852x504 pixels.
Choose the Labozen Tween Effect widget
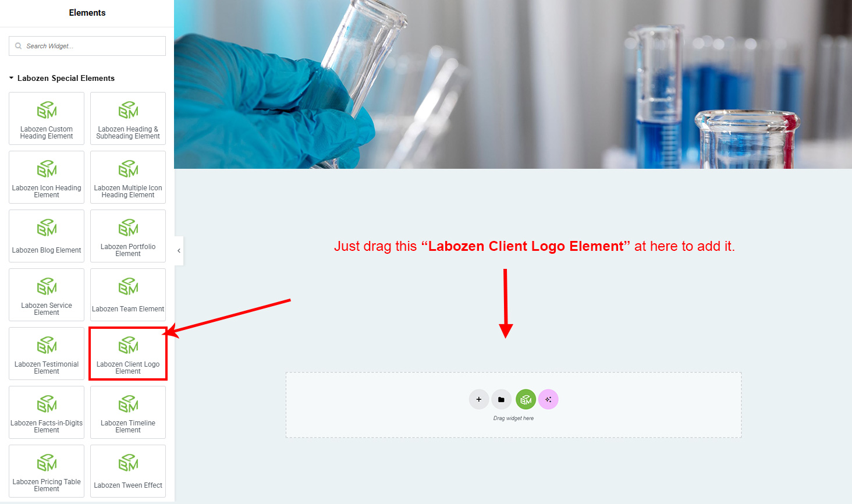tap(128, 471)
